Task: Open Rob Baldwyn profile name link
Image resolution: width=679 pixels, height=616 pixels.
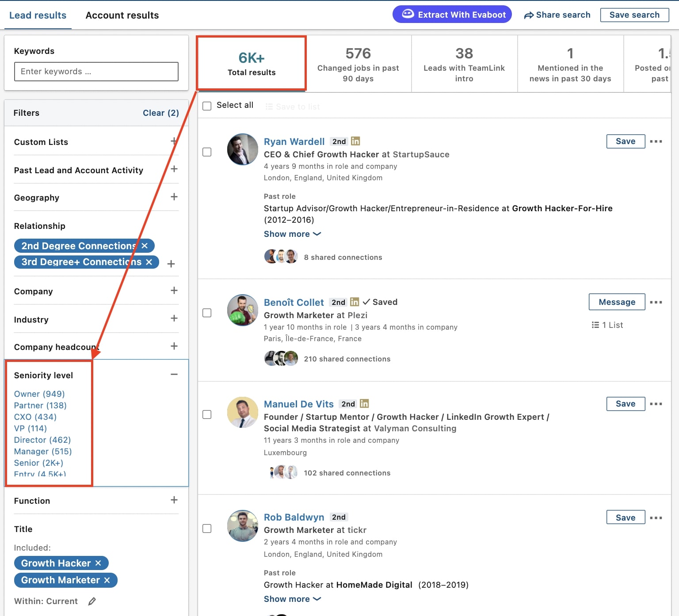Action: pos(294,517)
